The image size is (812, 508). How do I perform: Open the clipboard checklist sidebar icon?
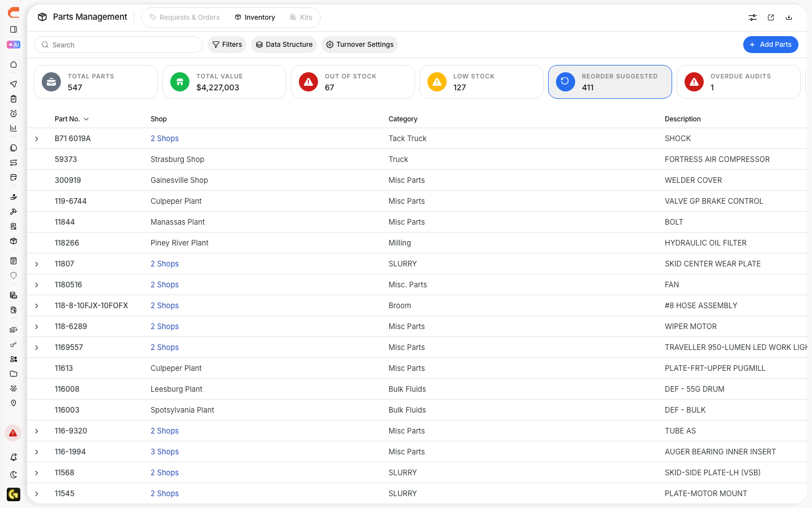[x=14, y=99]
